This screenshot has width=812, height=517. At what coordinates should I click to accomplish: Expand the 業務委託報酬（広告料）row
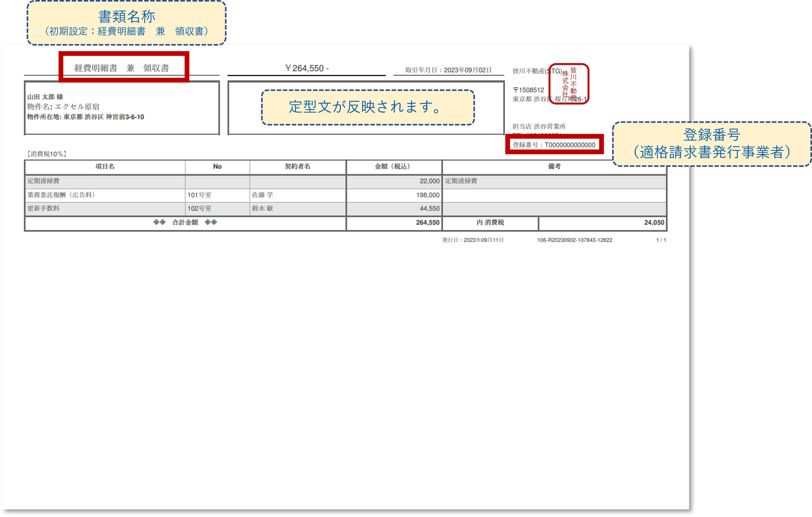coord(61,195)
